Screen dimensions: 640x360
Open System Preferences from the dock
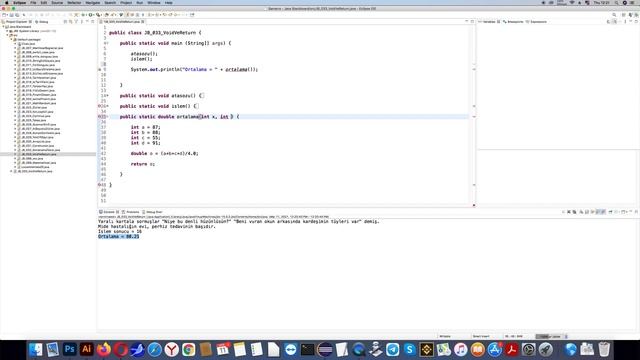(x=529, y=349)
